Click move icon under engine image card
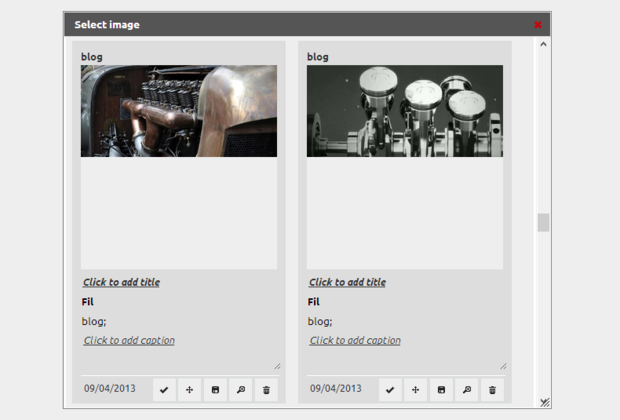 tap(189, 390)
